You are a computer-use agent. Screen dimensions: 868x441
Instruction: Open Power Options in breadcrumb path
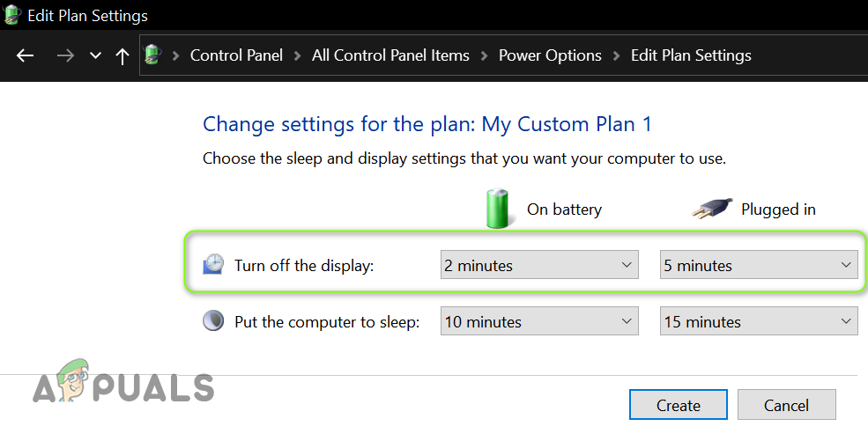pos(550,55)
